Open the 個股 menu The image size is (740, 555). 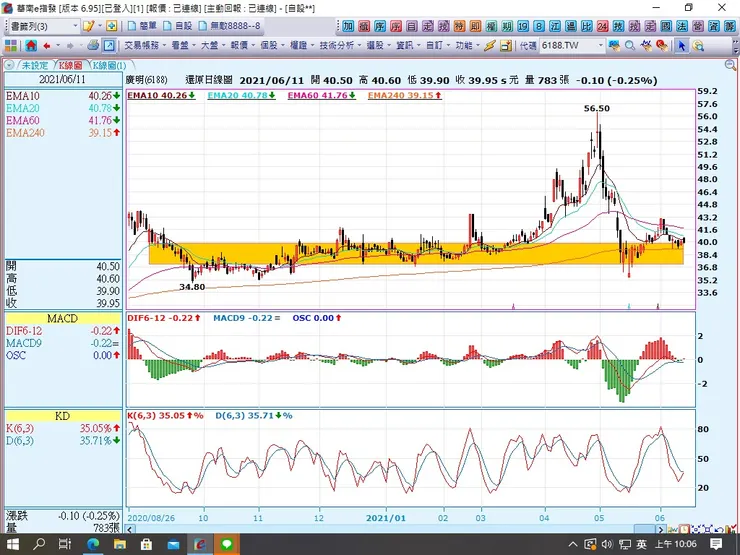point(272,46)
